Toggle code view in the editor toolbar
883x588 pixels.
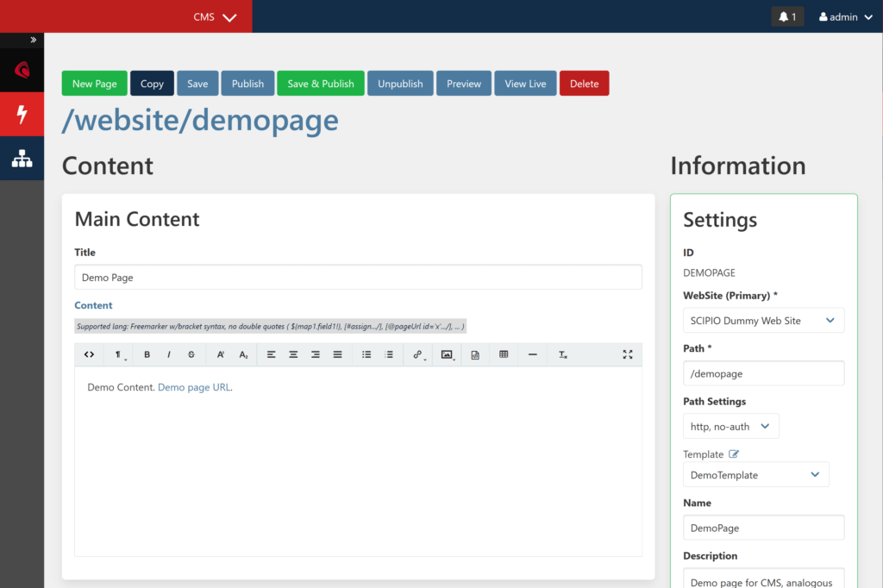pyautogui.click(x=89, y=354)
